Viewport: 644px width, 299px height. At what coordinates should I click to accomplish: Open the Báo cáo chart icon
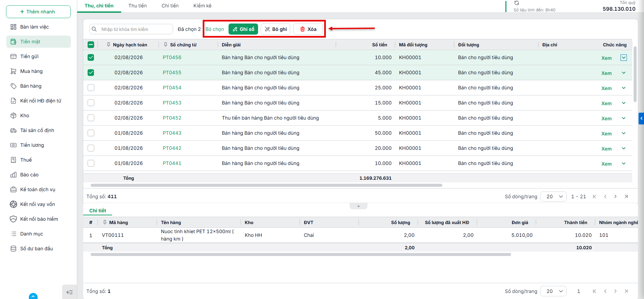click(x=13, y=175)
